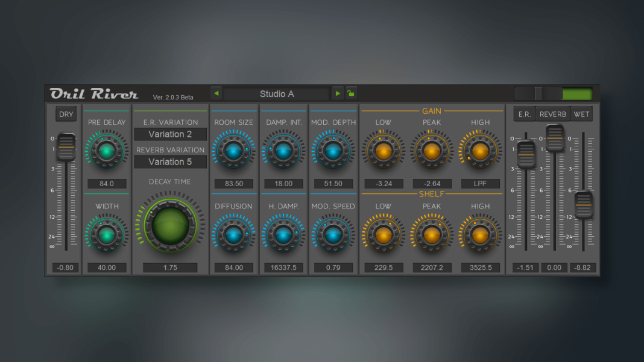Toggle the DRY channel button
The image size is (644, 362).
[66, 113]
